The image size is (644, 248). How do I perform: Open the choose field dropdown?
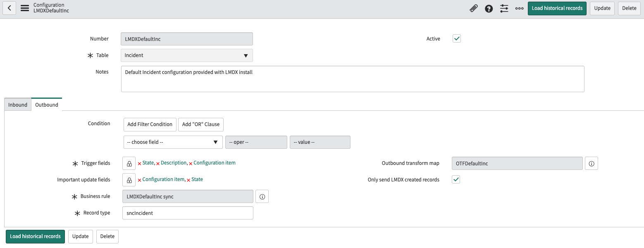click(x=173, y=142)
